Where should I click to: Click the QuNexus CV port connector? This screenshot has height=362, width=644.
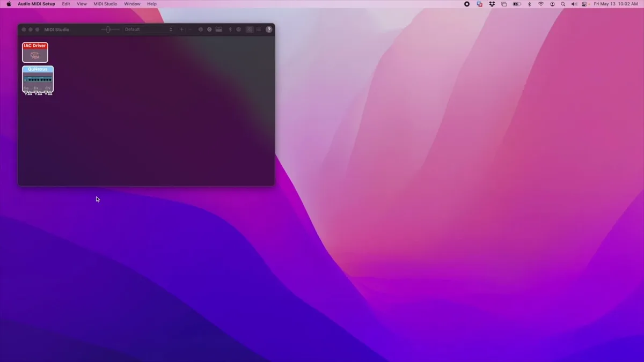point(48,93)
